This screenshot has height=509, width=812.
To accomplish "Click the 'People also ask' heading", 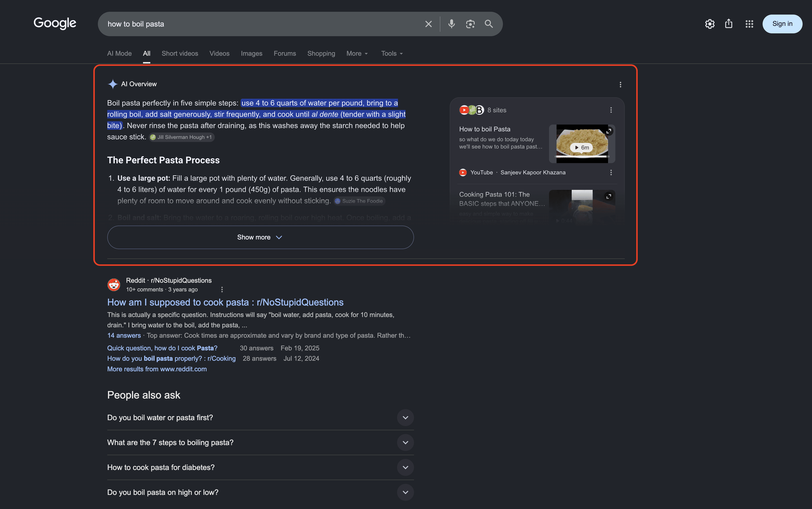I will click(x=143, y=395).
